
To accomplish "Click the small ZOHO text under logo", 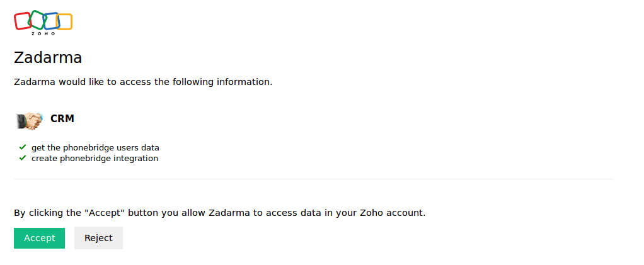I will coord(43,33).
